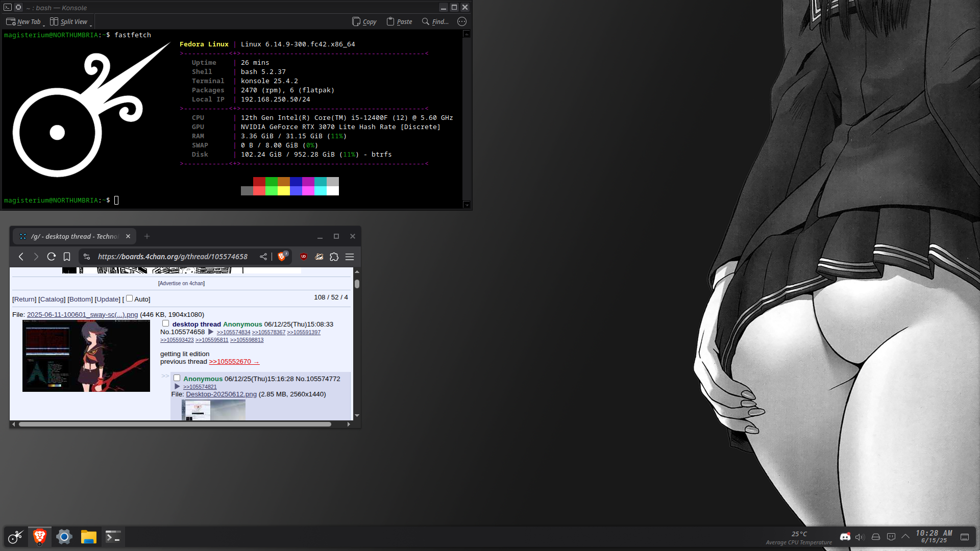Follow backlink >>105578367
Image resolution: width=980 pixels, height=551 pixels.
point(268,332)
